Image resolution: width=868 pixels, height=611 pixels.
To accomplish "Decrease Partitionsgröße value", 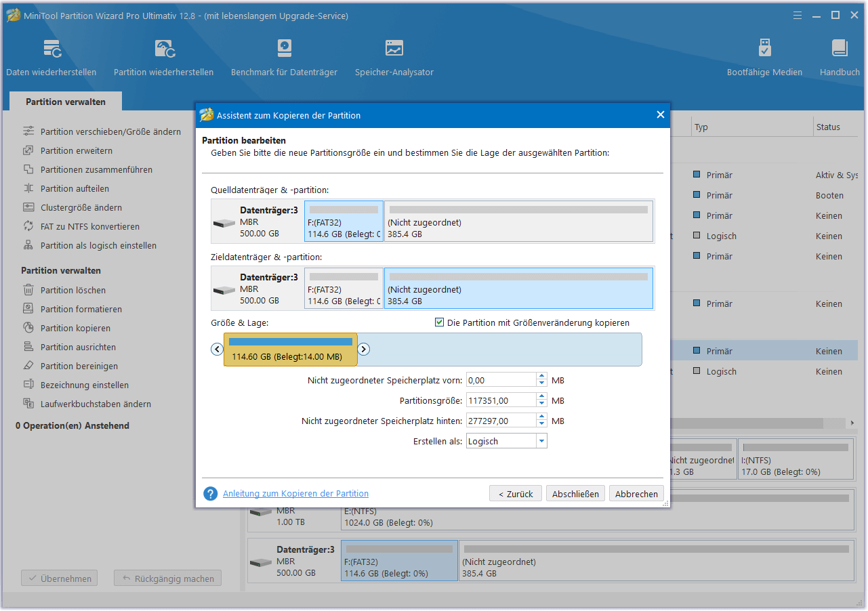I will (x=541, y=404).
